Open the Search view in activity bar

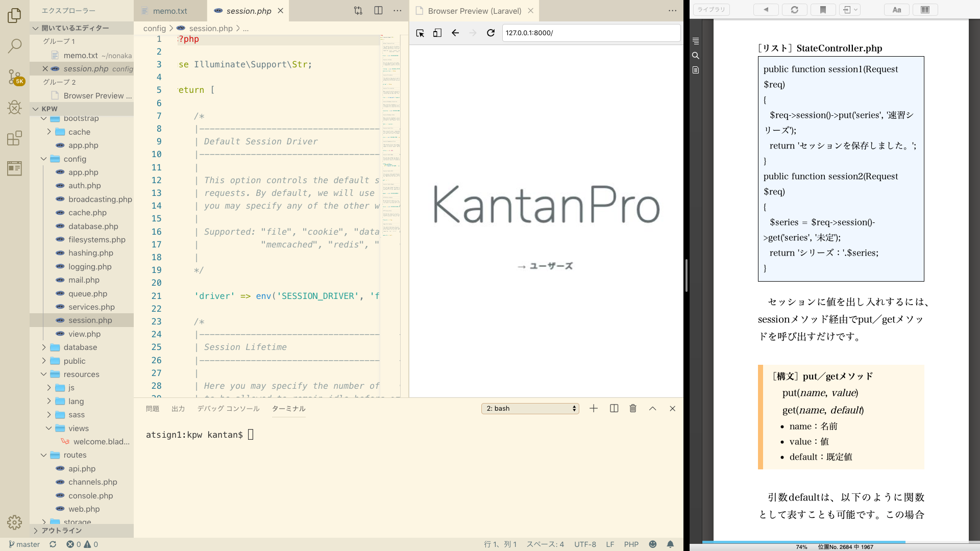(14, 46)
